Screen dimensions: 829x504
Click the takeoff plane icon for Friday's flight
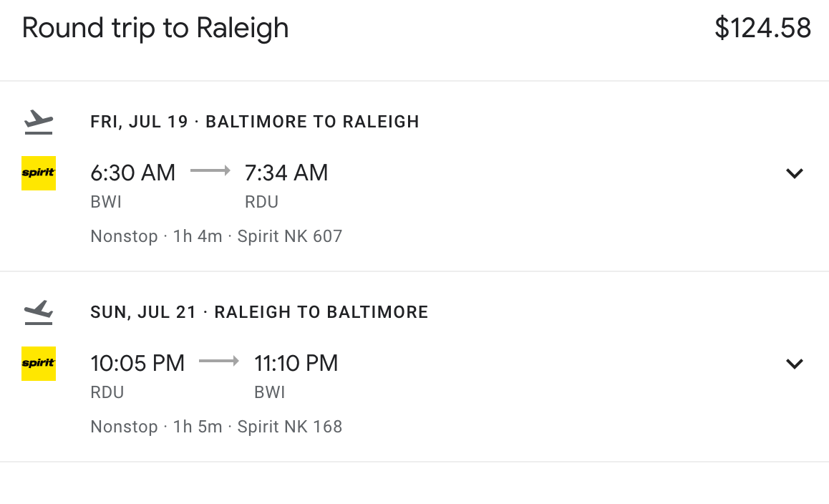[39, 122]
